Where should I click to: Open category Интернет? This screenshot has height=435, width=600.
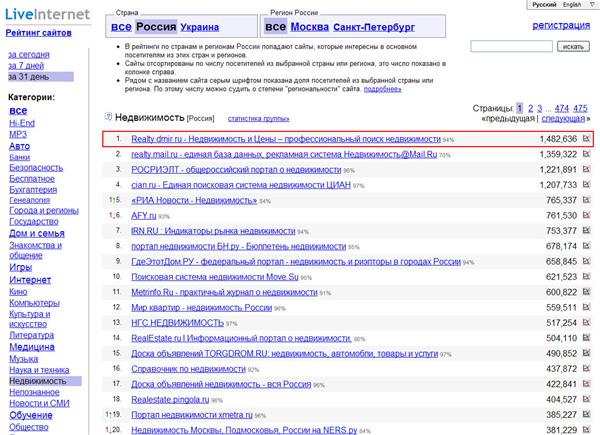(30, 280)
